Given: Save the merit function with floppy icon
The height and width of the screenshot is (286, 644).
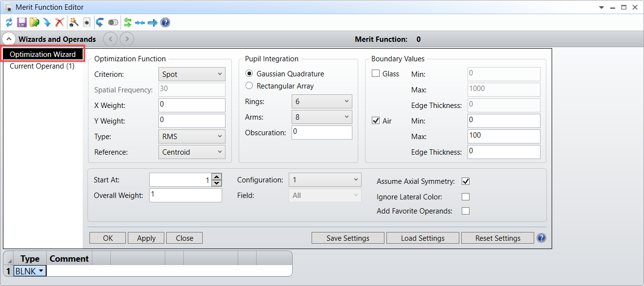Looking at the screenshot, I should click(x=21, y=22).
